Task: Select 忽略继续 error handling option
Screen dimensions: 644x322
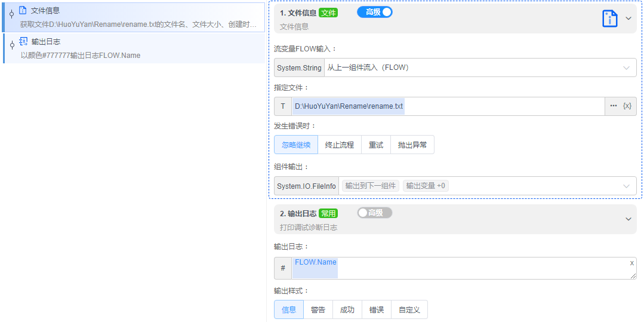Action: click(x=296, y=145)
